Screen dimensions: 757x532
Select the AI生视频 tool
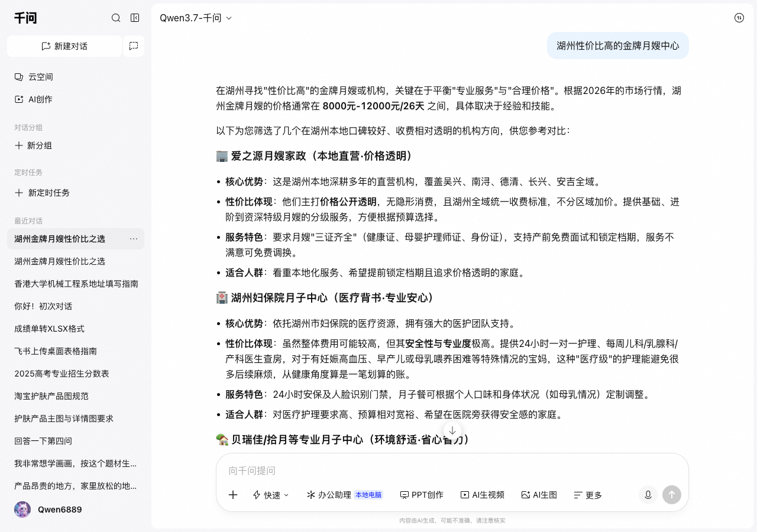(x=483, y=495)
